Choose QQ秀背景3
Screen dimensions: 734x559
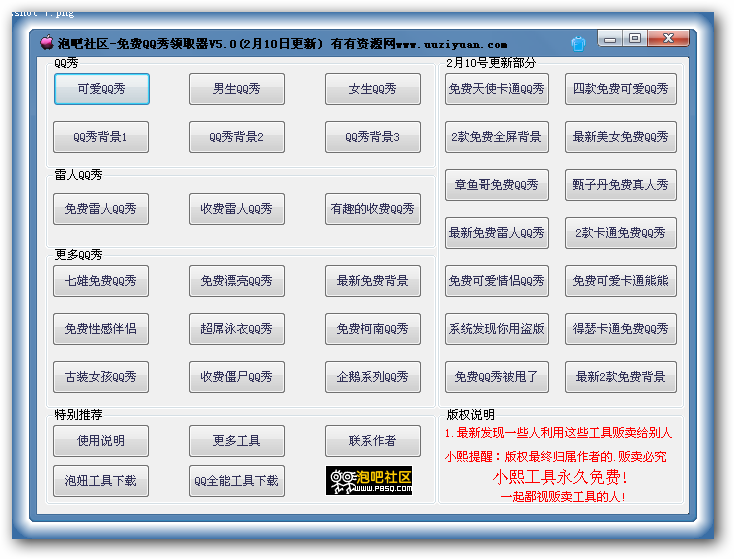(x=373, y=137)
